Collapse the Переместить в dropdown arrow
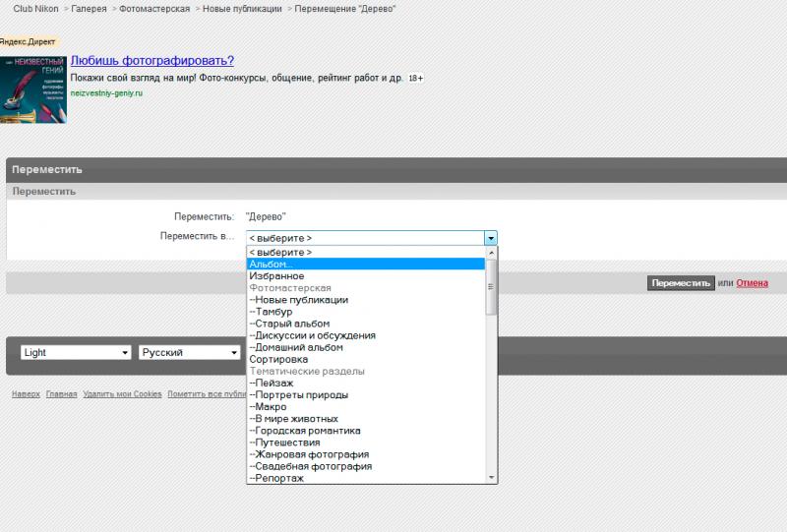Screen dimensions: 787x532 [490, 238]
